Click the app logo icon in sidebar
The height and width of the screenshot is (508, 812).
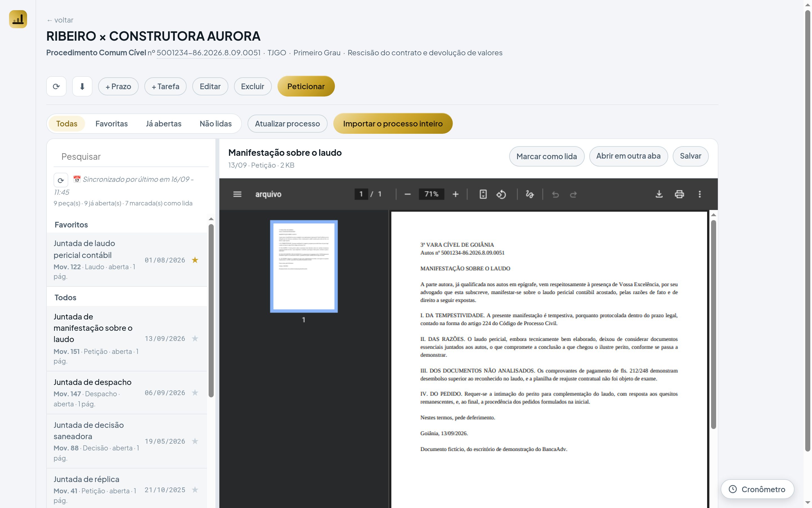click(18, 19)
